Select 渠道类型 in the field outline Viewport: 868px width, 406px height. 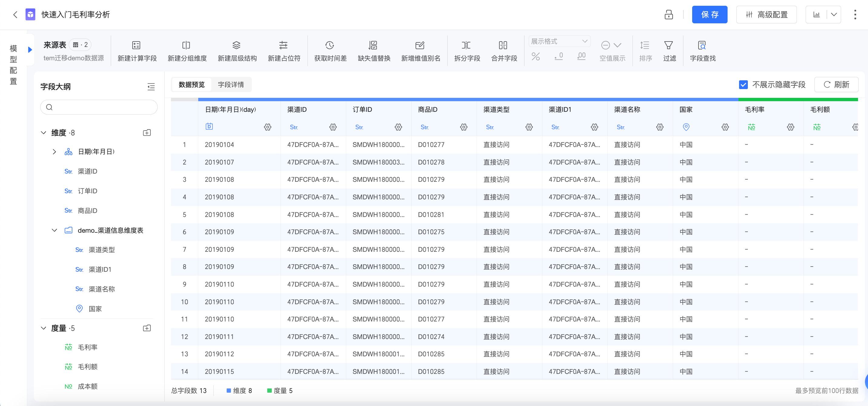click(x=101, y=250)
